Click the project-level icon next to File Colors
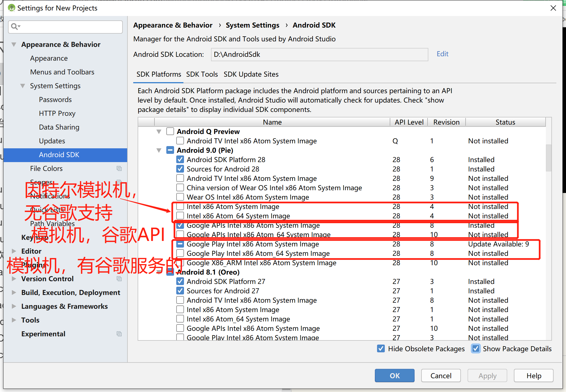Screen dimensions: 566x392 pos(119,168)
